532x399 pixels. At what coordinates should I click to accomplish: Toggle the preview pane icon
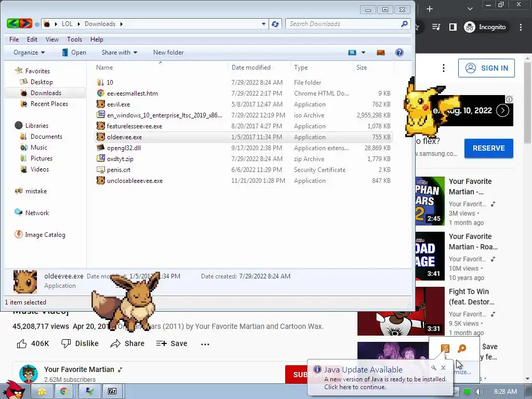(381, 52)
